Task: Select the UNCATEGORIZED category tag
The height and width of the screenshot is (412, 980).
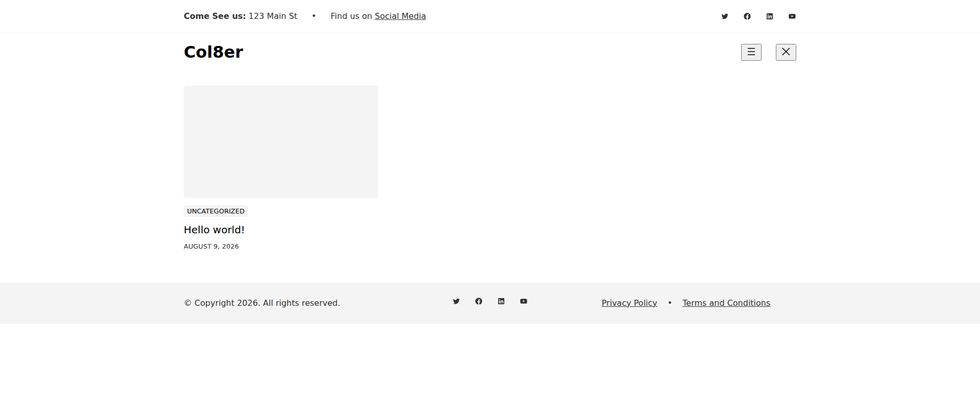Action: click(x=216, y=211)
